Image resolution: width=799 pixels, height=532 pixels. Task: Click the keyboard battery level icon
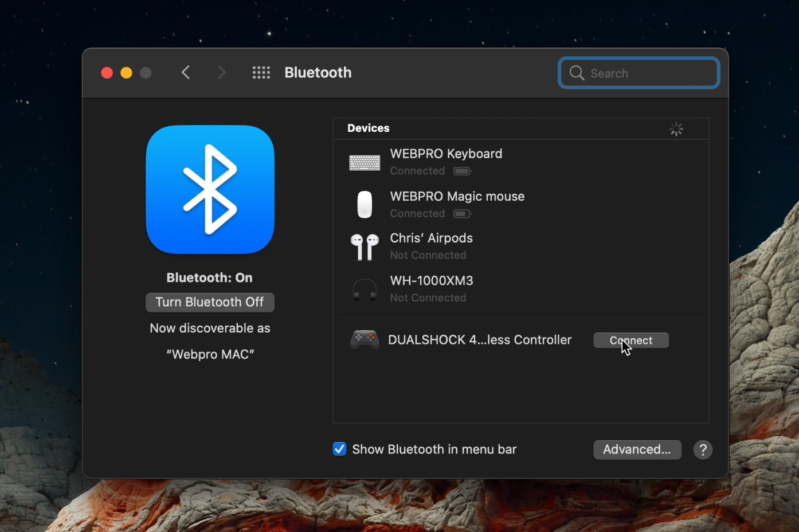pyautogui.click(x=463, y=171)
